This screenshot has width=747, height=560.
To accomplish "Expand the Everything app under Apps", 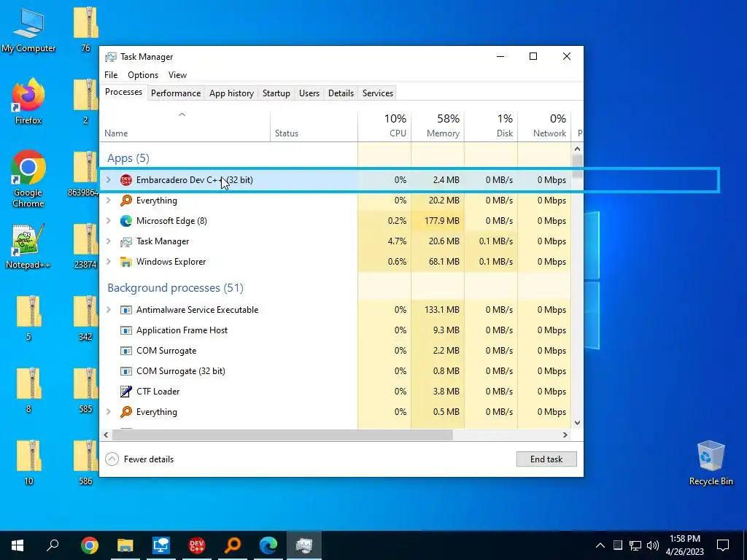I will (x=109, y=201).
